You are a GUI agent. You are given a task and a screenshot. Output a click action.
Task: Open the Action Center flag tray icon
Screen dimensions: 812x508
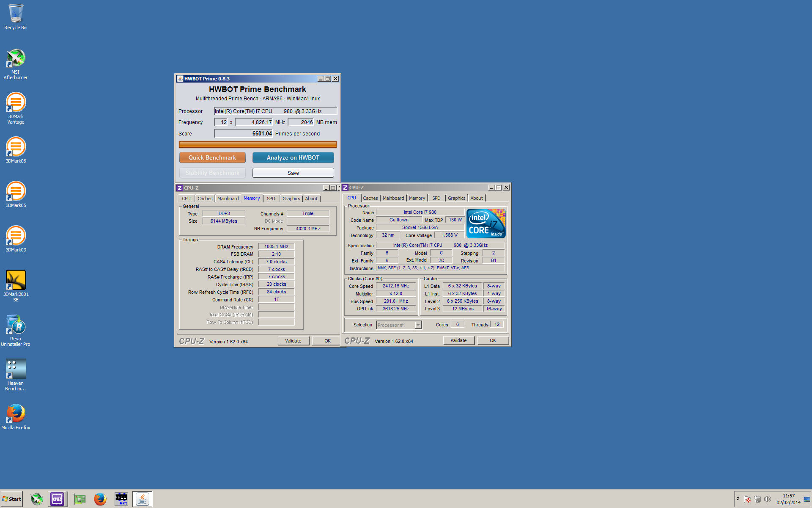[x=747, y=500]
